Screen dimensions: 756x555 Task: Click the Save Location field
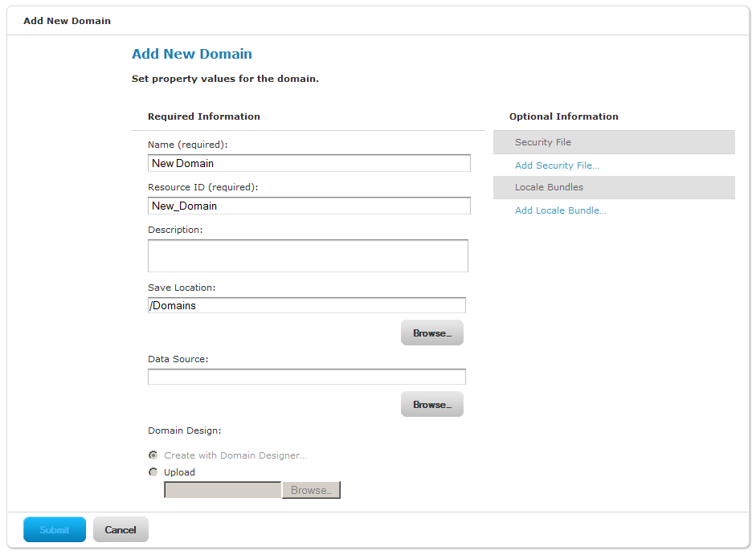click(307, 306)
